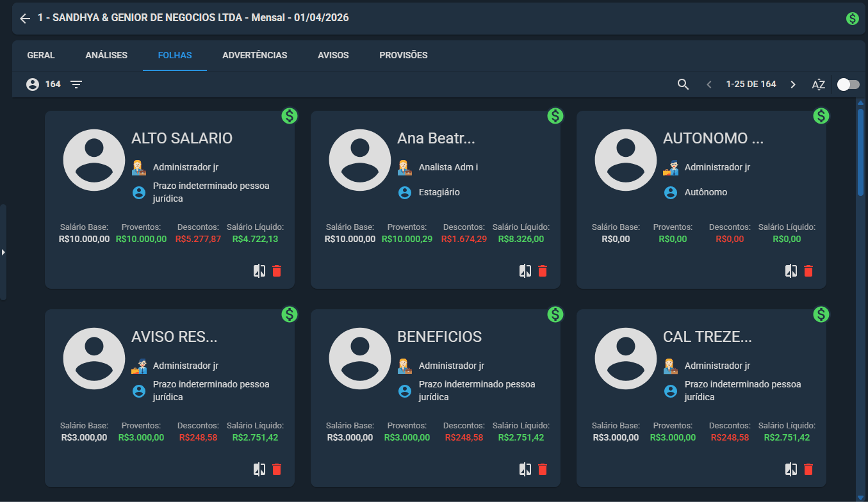Open search with the magnifier icon
868x502 pixels.
(684, 85)
